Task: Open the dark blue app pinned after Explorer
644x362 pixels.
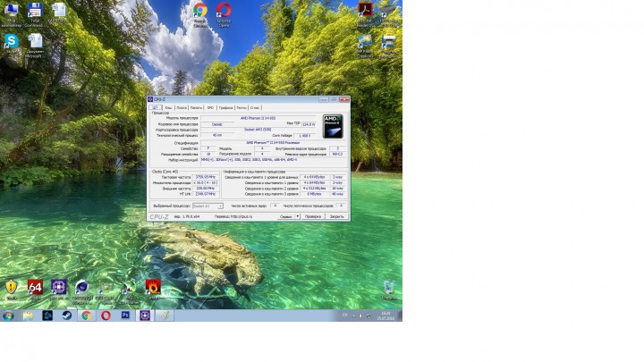Action: 47,316
